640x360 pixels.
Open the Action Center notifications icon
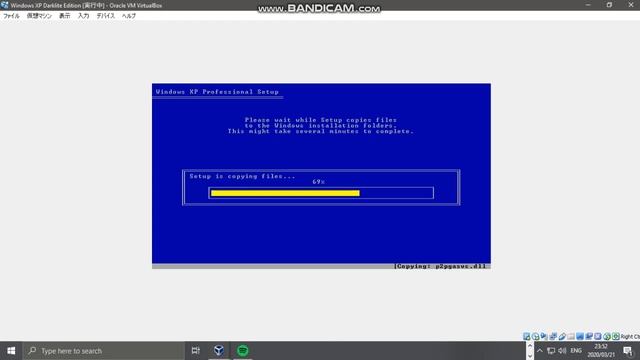click(628, 351)
